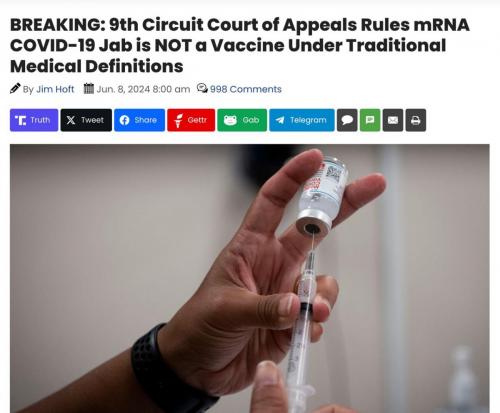Email the article using envelope icon

393,120
